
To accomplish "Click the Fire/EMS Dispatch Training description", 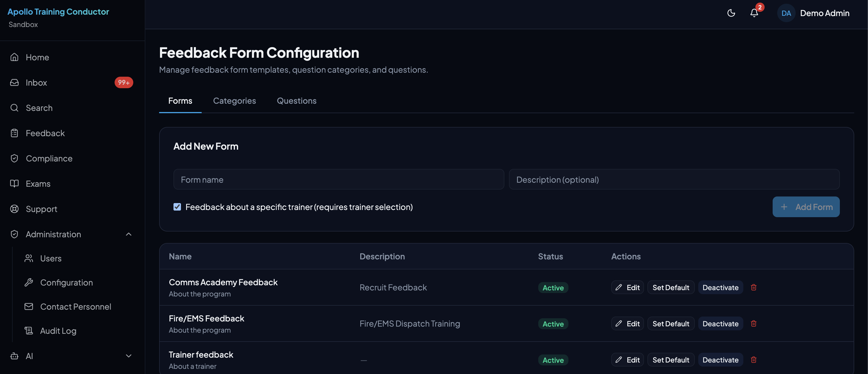I will pos(410,323).
